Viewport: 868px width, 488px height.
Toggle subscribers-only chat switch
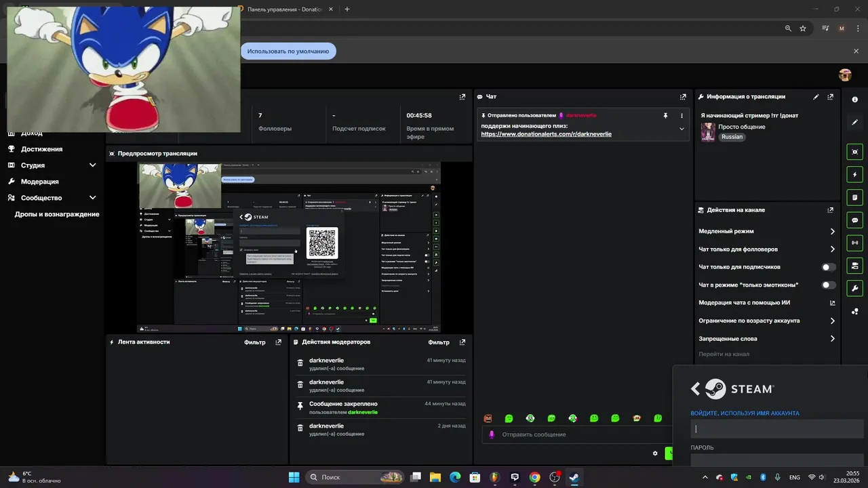[829, 267]
